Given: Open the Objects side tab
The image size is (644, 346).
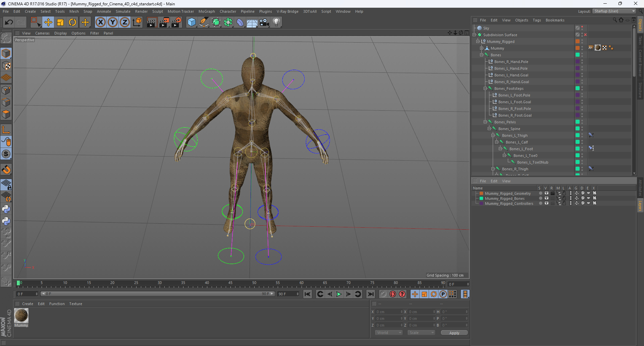Looking at the screenshot, I should coord(640,25).
